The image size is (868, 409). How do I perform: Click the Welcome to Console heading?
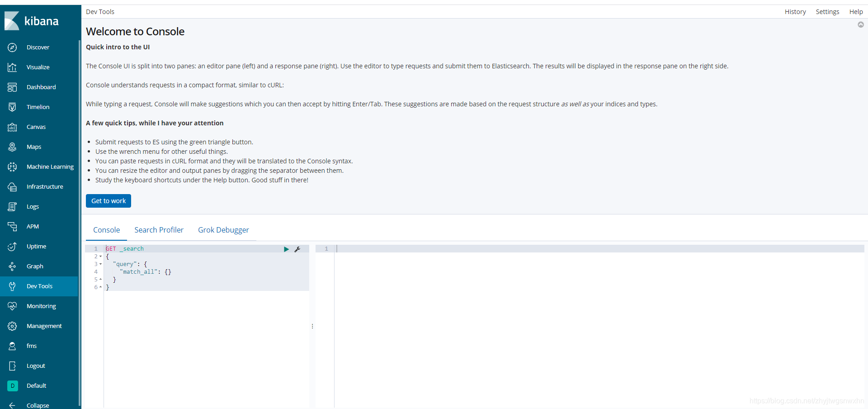click(135, 32)
